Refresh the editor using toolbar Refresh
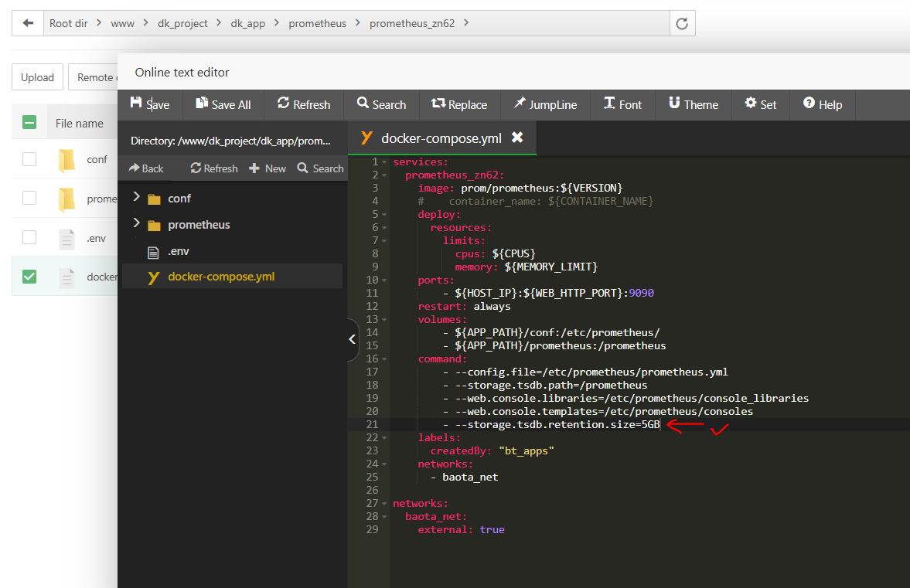 [303, 104]
